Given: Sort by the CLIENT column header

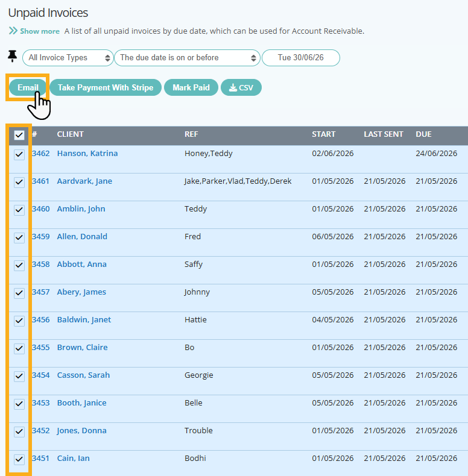Looking at the screenshot, I should tap(70, 134).
